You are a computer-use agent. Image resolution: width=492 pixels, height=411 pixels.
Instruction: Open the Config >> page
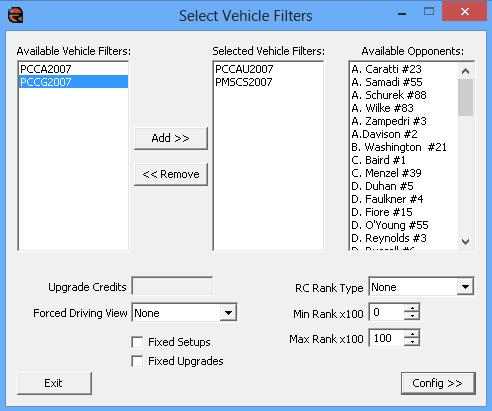click(438, 383)
